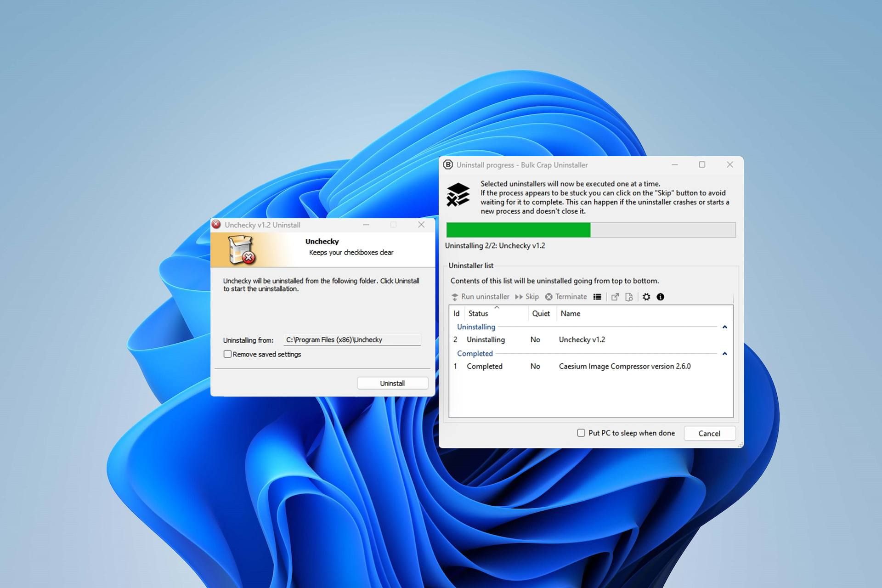Image resolution: width=882 pixels, height=588 pixels.
Task: Sort list by Status column header
Action: click(496, 313)
